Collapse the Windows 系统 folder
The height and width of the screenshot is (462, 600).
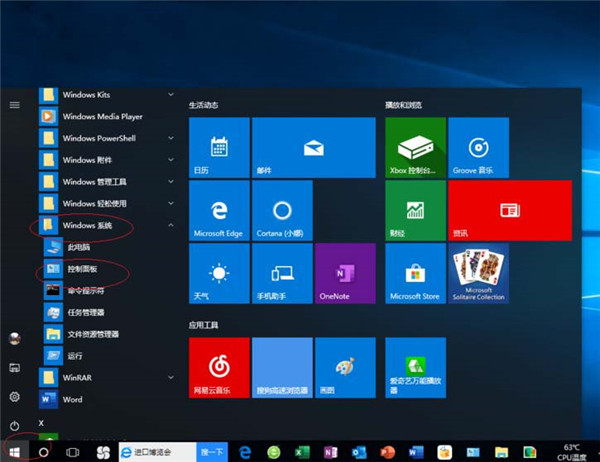pos(171,226)
